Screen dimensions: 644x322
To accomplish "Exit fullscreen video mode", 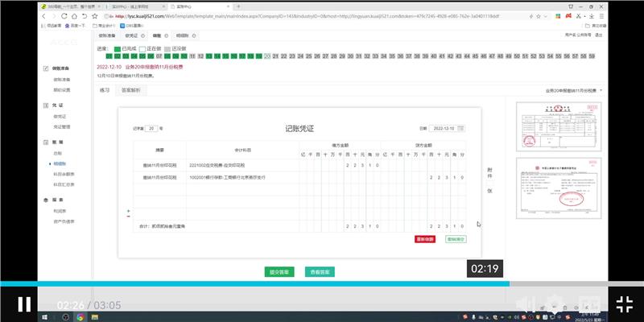I will click(x=623, y=304).
